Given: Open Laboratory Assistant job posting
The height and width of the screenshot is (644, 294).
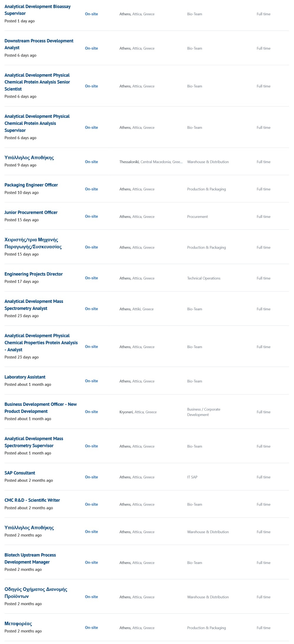Looking at the screenshot, I should point(25,377).
